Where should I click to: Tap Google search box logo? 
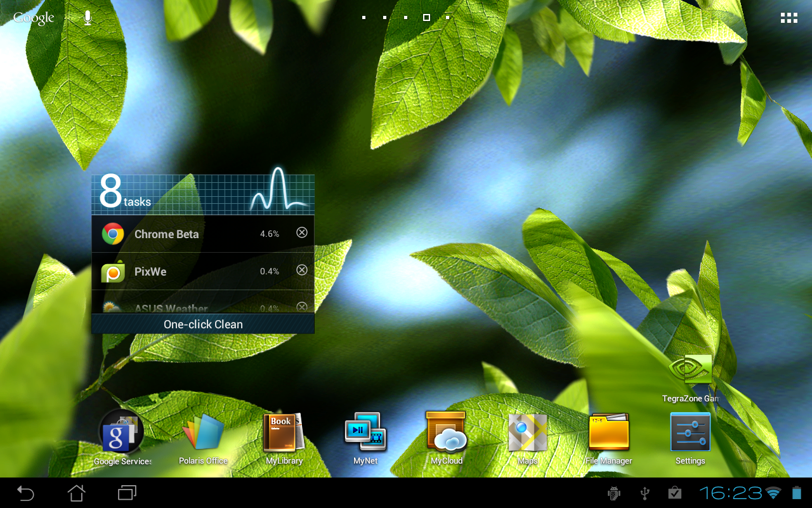point(34,18)
